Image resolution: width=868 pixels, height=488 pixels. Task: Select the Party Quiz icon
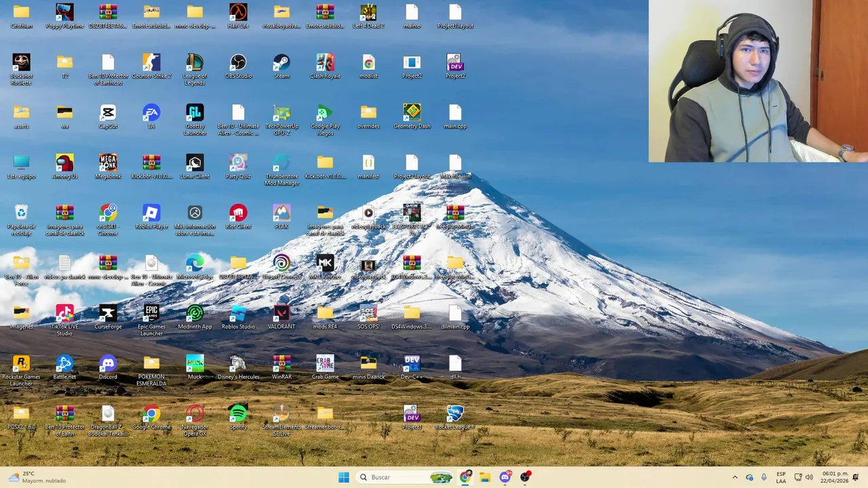[x=238, y=167]
